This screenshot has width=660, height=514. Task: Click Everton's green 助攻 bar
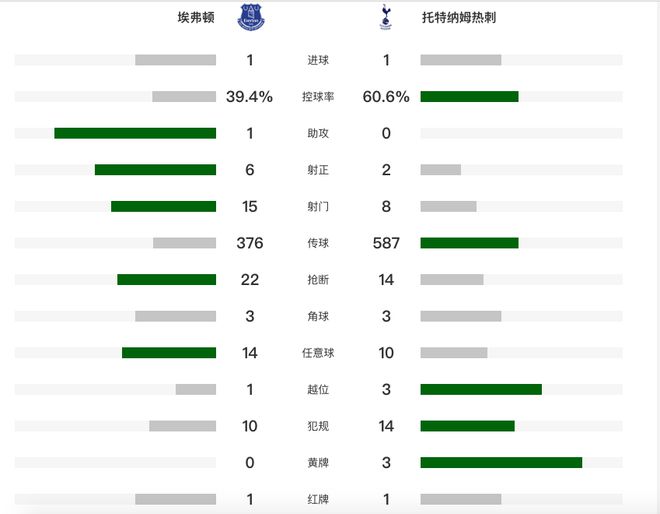coord(135,133)
